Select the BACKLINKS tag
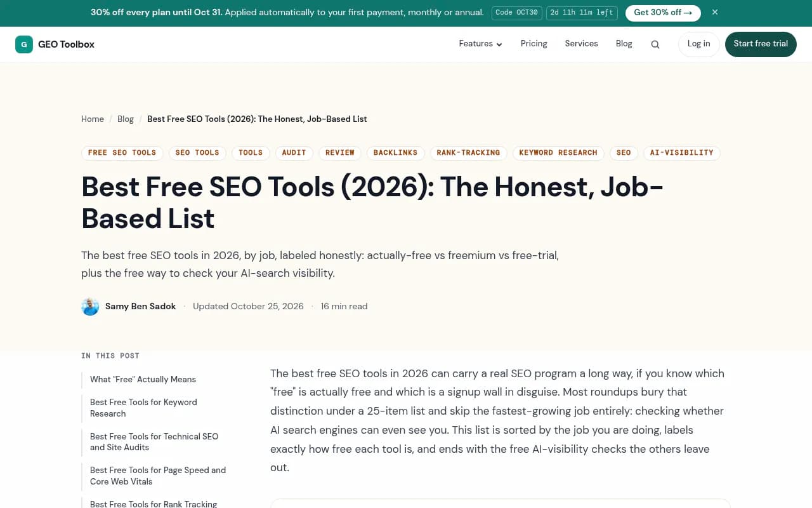Image resolution: width=812 pixels, height=508 pixels. [x=395, y=153]
